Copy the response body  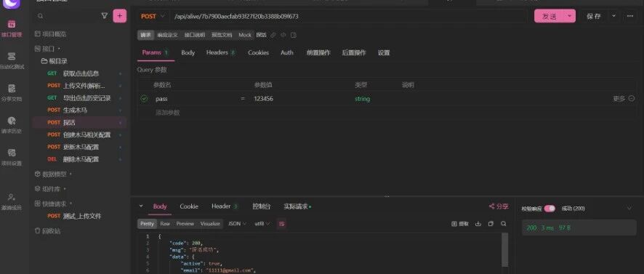point(491,224)
